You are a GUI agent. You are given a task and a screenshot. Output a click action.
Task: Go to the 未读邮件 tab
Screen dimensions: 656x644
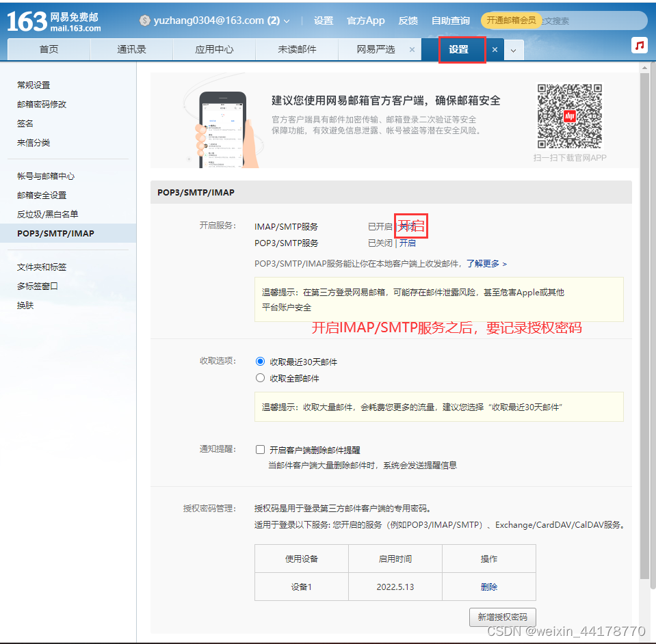tap(297, 49)
